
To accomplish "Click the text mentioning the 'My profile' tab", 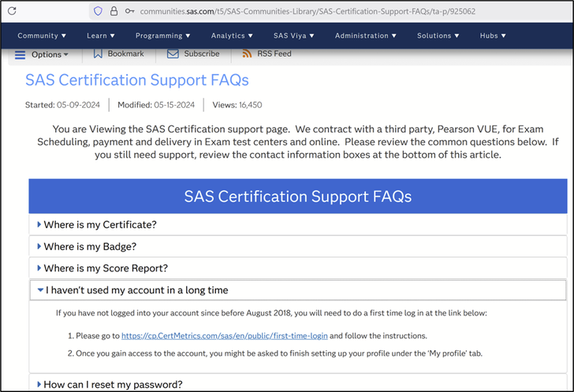I will pos(279,353).
